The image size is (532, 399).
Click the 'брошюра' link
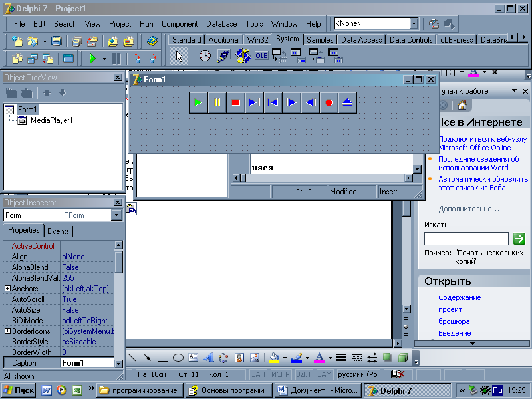tap(454, 321)
